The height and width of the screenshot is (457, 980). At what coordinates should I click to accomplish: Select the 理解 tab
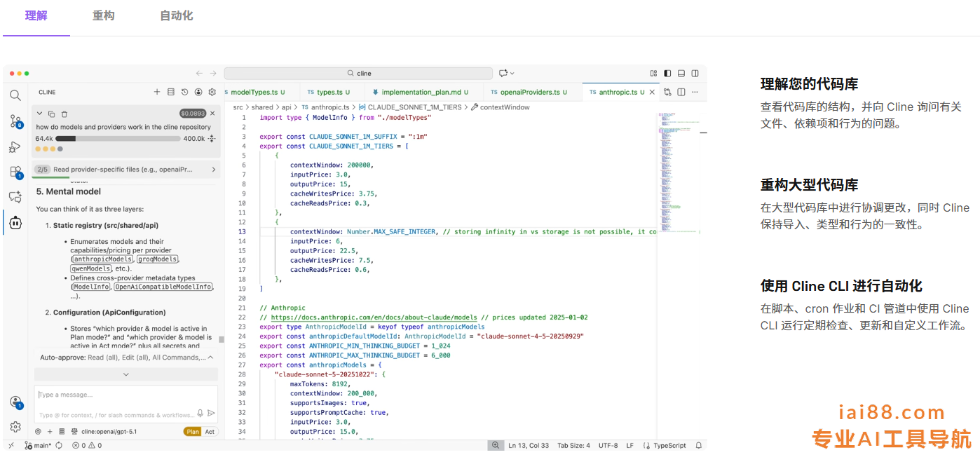[x=36, y=15]
